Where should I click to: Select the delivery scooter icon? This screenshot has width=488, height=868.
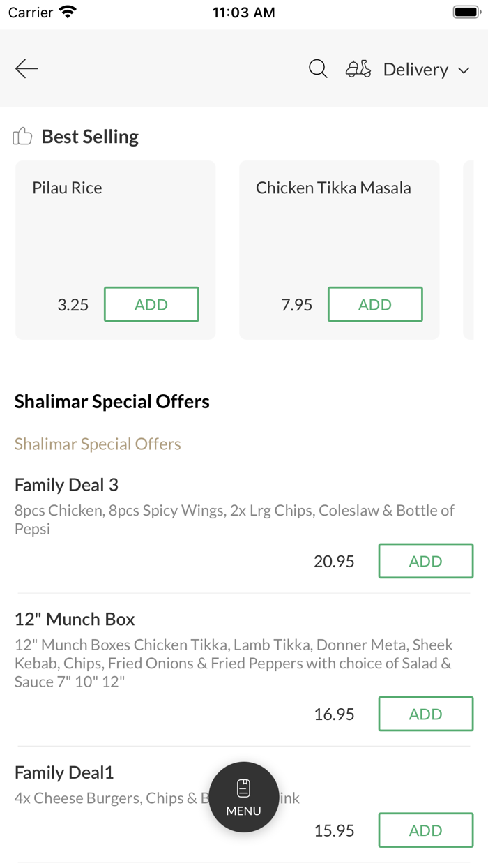358,68
